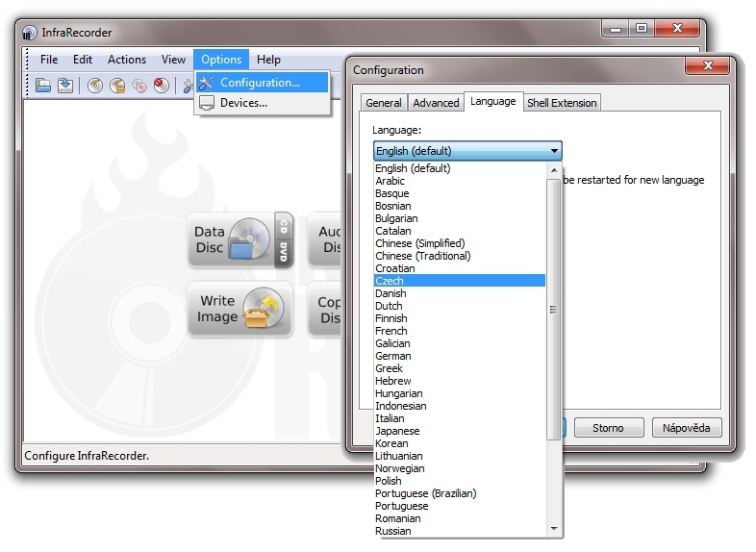Select the Language tab

point(493,101)
